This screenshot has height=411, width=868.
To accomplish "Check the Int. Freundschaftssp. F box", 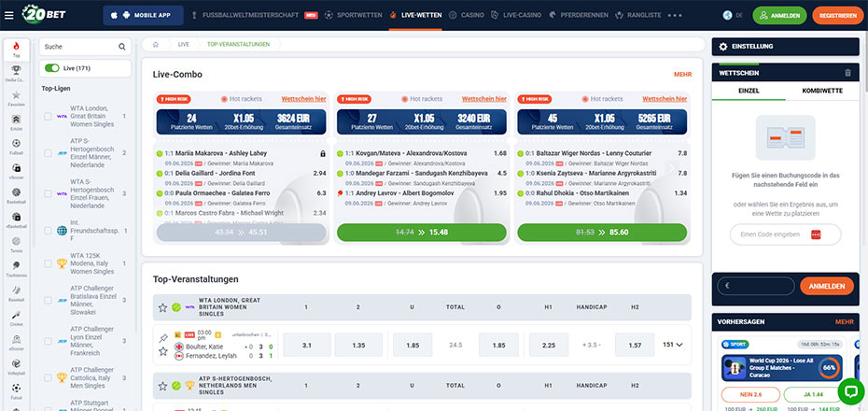I will [49, 231].
